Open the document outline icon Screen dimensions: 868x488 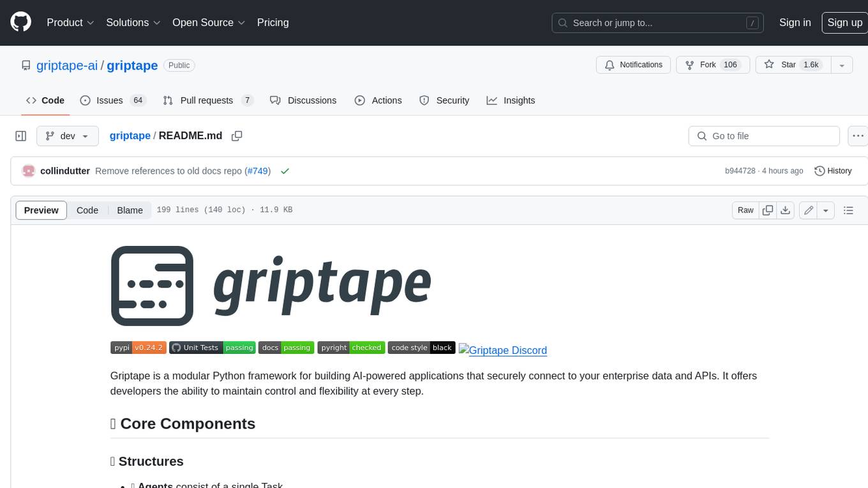point(848,210)
